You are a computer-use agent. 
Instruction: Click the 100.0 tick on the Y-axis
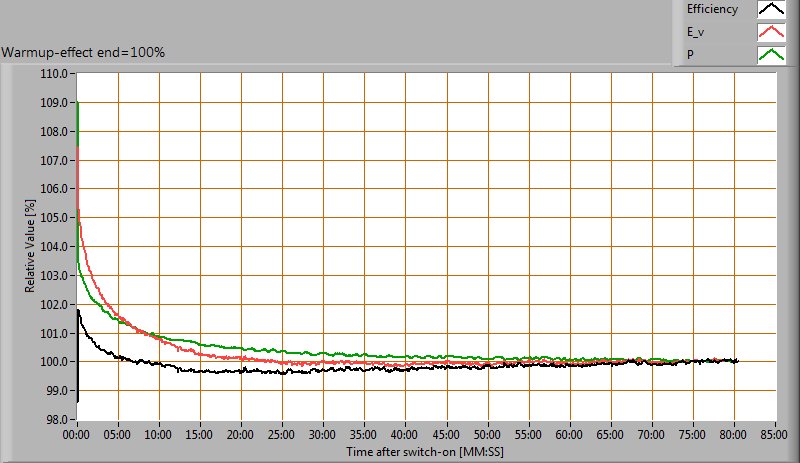(x=52, y=362)
